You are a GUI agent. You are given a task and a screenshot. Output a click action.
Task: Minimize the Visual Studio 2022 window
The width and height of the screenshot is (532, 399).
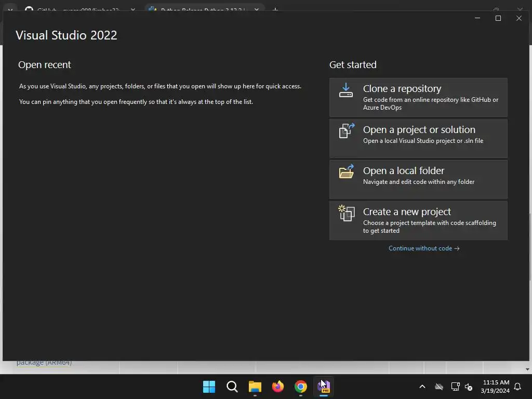pyautogui.click(x=477, y=18)
